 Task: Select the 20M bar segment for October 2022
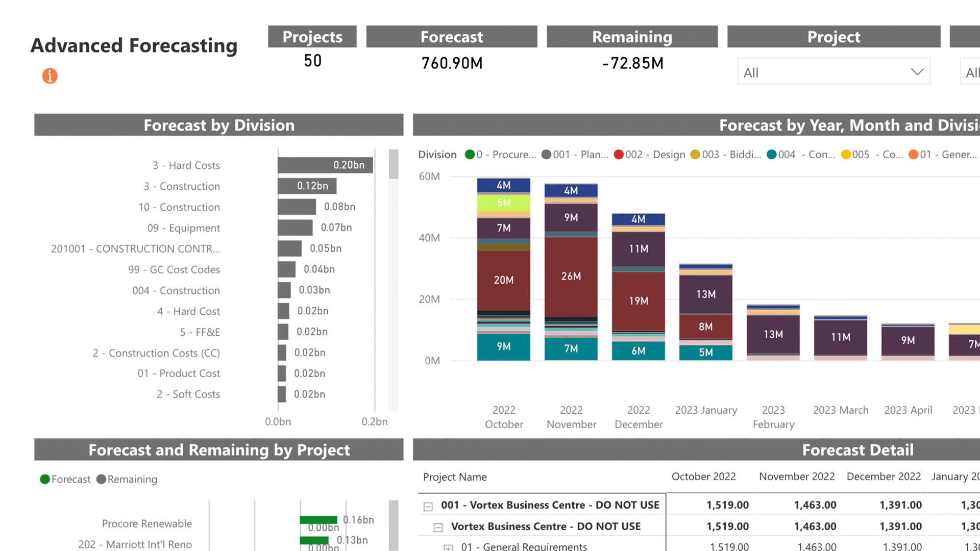[x=503, y=280]
